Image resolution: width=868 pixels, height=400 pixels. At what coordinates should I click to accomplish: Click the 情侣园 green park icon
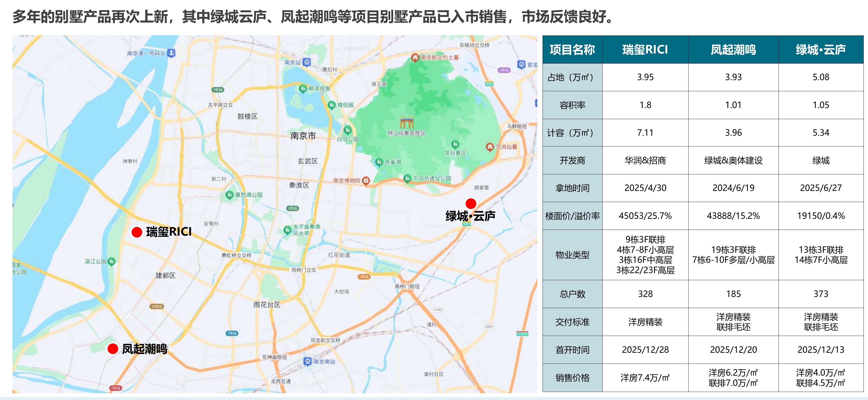pyautogui.click(x=331, y=105)
